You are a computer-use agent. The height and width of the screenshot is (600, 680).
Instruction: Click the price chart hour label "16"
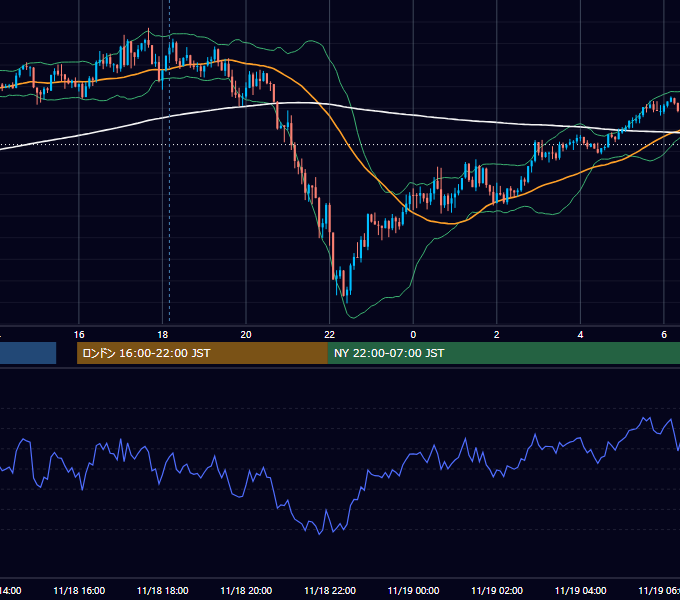79,335
